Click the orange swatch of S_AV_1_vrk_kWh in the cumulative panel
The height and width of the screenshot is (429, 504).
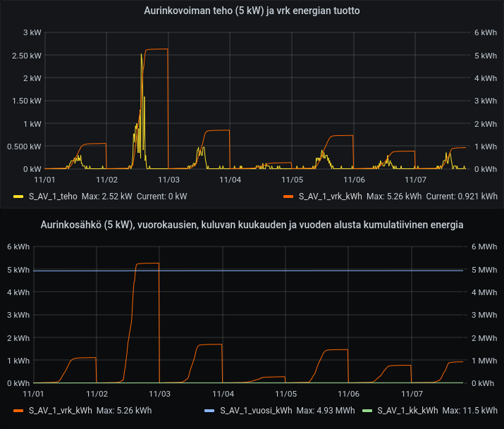pos(18,410)
